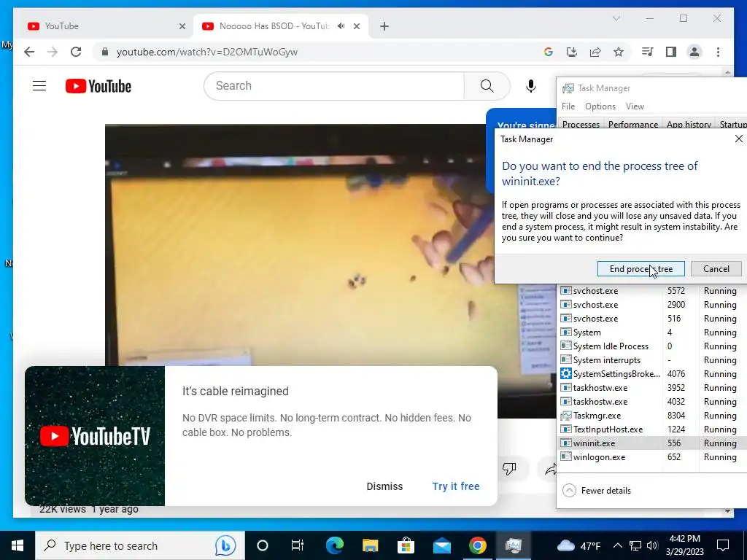Click the YouTube search input field
This screenshot has width=747, height=560.
click(334, 86)
